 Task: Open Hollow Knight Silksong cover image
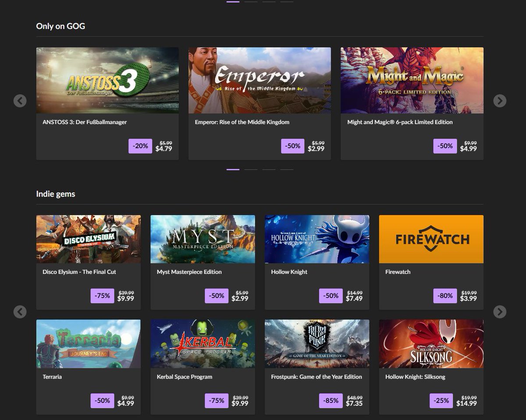(x=431, y=344)
